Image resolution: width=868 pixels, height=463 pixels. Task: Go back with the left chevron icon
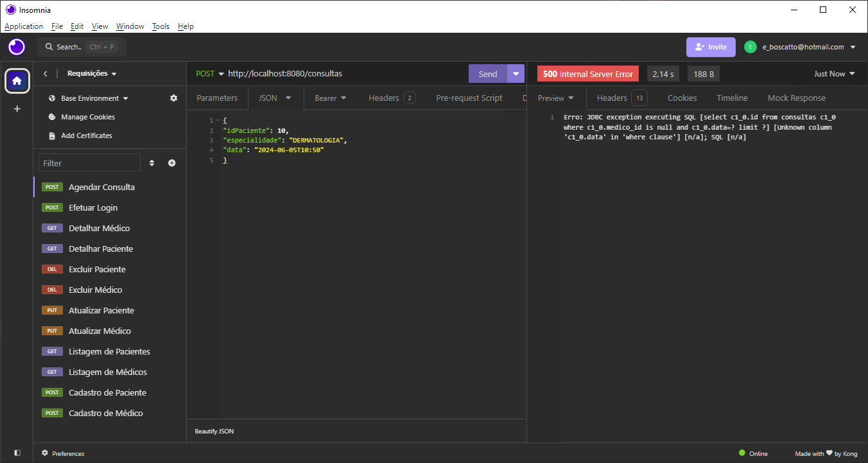[x=45, y=74]
